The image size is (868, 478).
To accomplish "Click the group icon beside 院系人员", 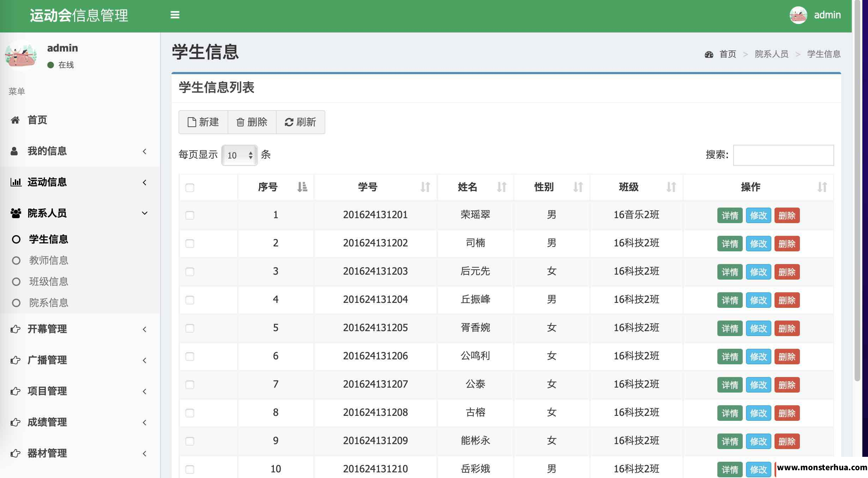I will click(x=16, y=213).
